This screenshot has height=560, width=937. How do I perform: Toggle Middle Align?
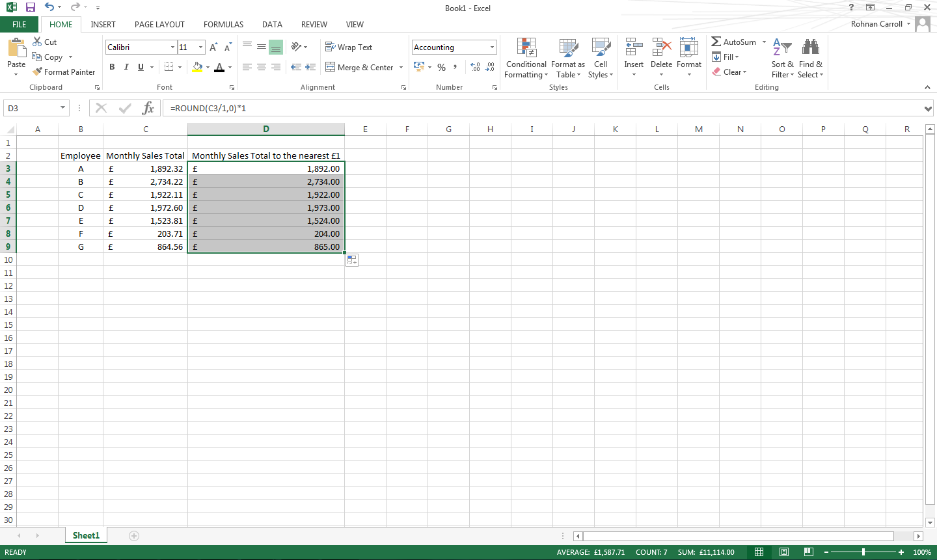[262, 47]
